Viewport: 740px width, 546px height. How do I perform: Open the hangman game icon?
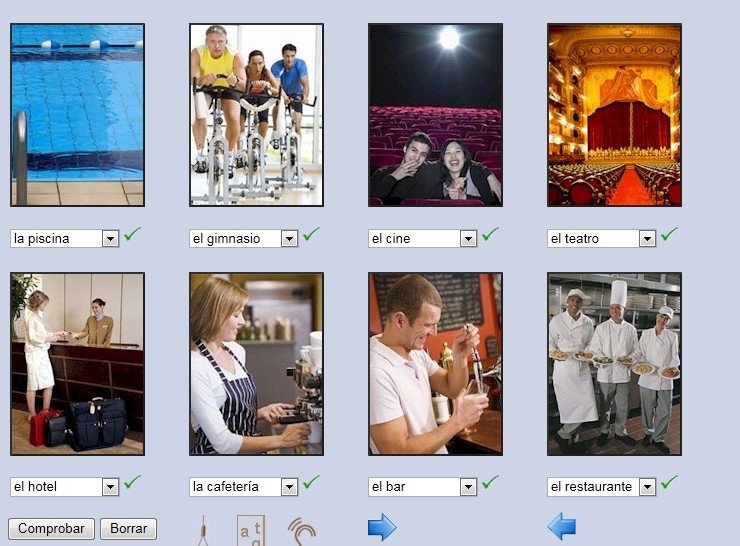coord(205,529)
